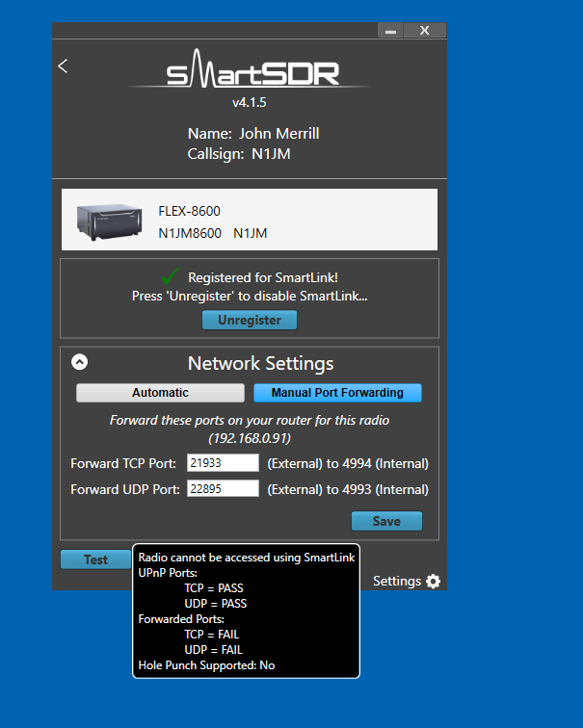583x728 pixels.
Task: Go back using the left arrow icon
Action: click(x=63, y=65)
